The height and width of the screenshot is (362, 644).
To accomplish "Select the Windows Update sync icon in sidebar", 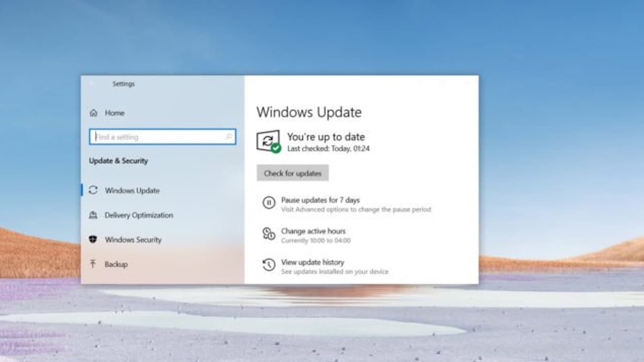I will 93,190.
